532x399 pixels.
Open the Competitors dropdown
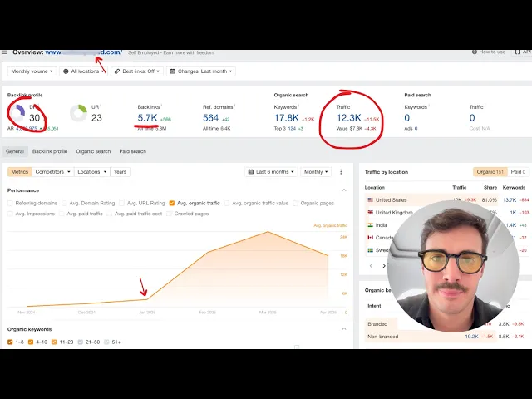[x=53, y=172]
